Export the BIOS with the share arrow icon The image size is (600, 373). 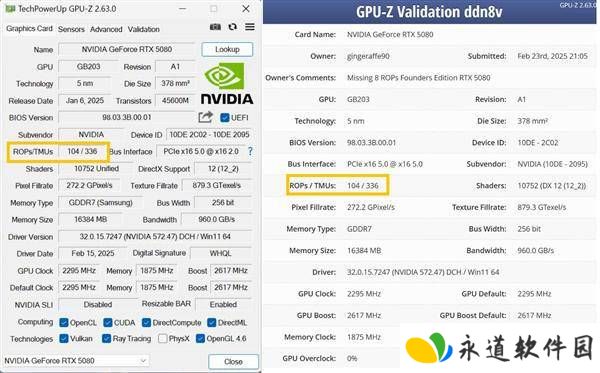coord(205,117)
